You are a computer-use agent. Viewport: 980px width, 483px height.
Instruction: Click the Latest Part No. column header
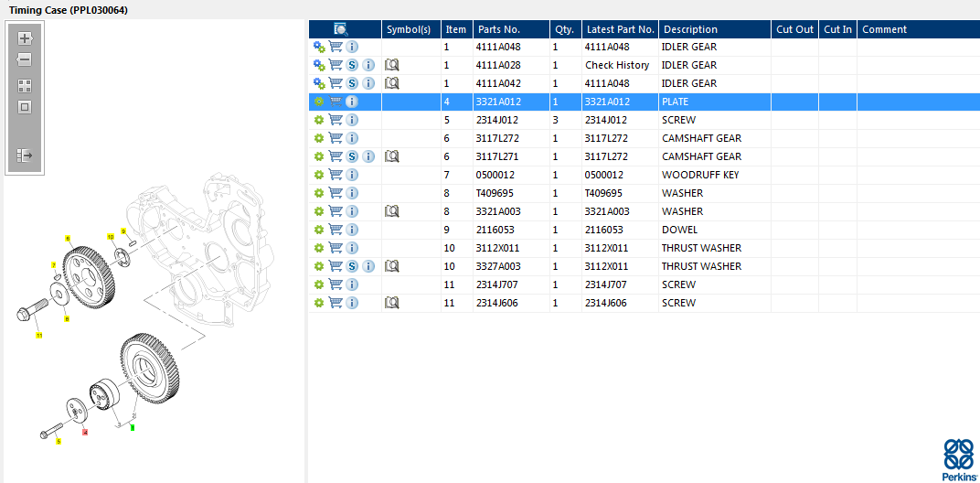click(x=621, y=29)
